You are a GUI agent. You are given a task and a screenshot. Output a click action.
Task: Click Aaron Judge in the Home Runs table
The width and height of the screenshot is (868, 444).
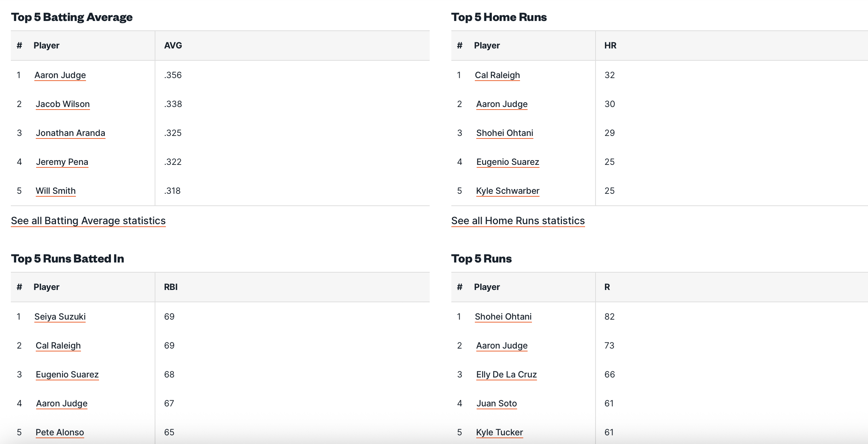502,104
